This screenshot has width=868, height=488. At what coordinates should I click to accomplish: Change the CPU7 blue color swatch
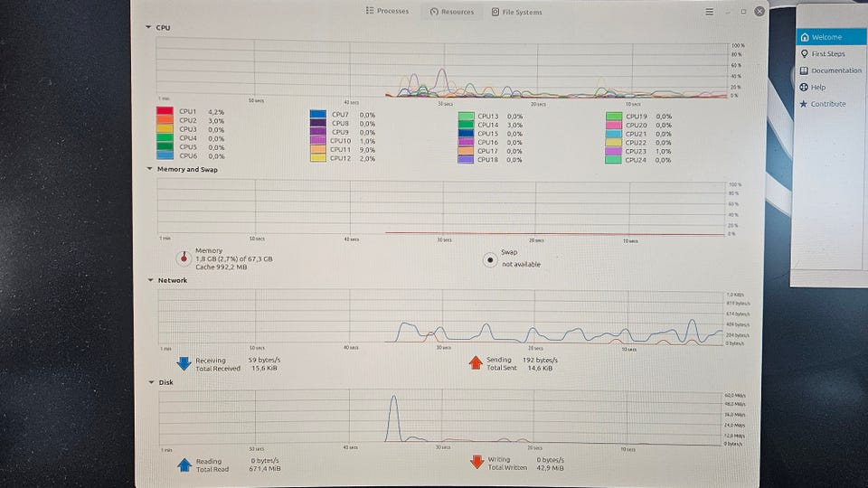(317, 115)
